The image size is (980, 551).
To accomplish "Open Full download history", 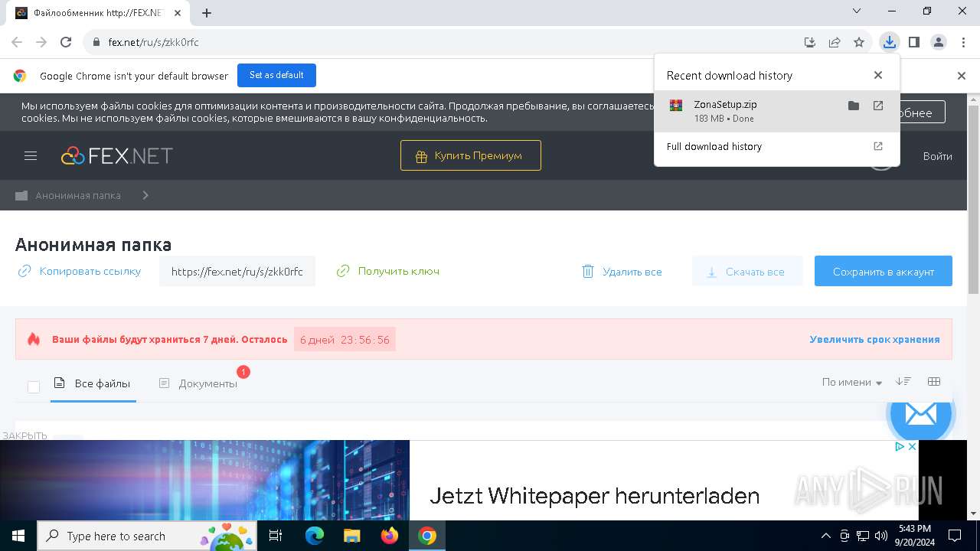I will (x=777, y=146).
